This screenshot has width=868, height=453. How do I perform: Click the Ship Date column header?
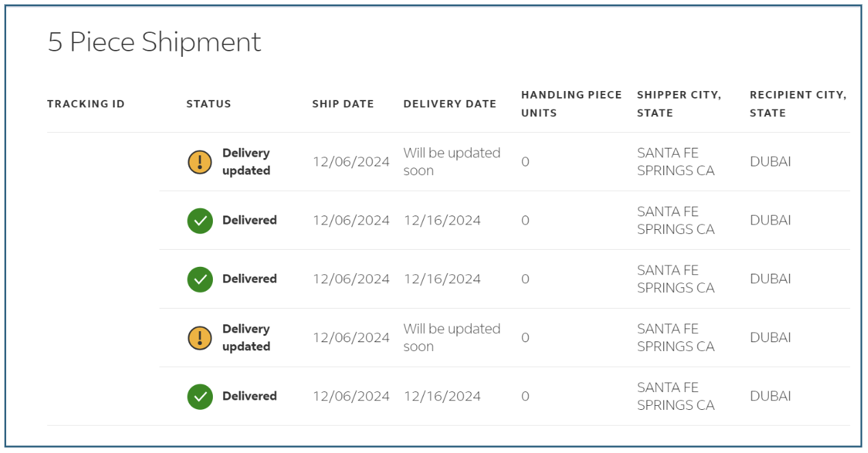343,104
